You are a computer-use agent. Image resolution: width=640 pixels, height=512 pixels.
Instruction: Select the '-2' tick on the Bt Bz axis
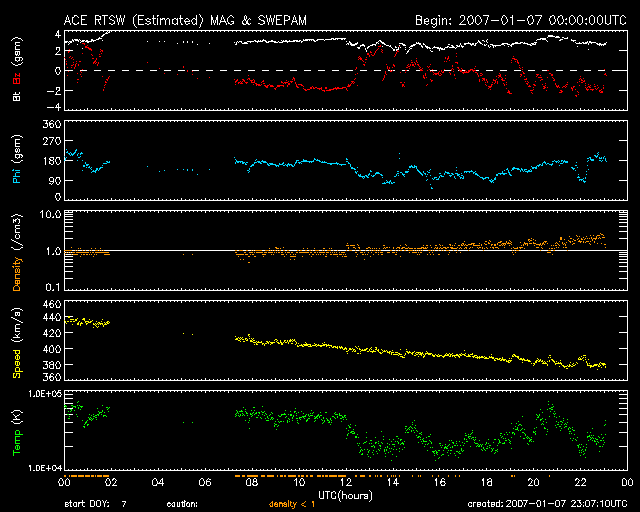click(54, 90)
